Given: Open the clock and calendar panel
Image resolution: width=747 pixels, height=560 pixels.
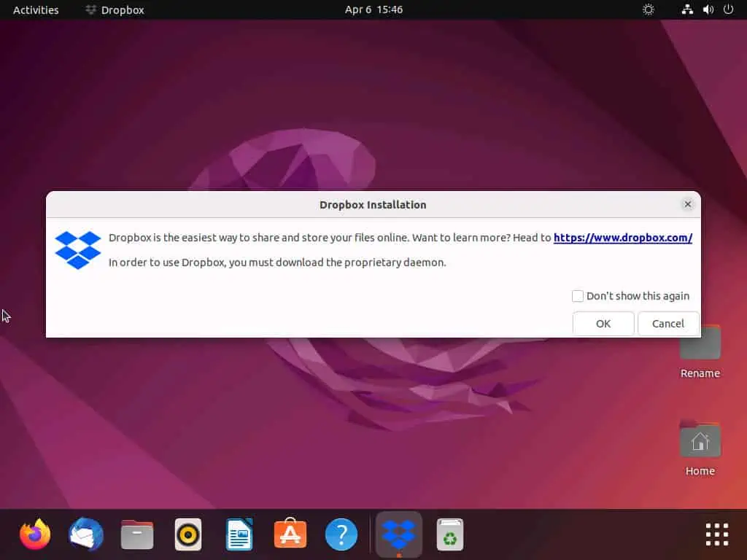Looking at the screenshot, I should 373,10.
